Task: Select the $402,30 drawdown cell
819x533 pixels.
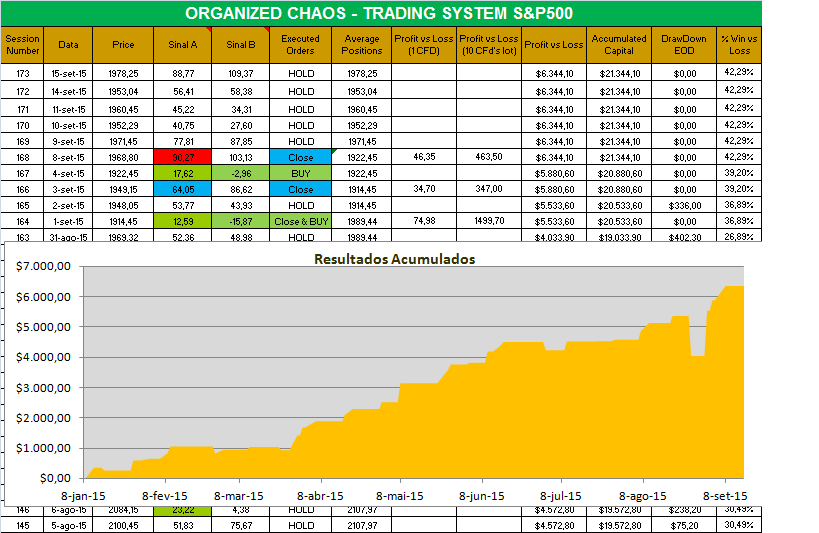Action: coord(684,237)
